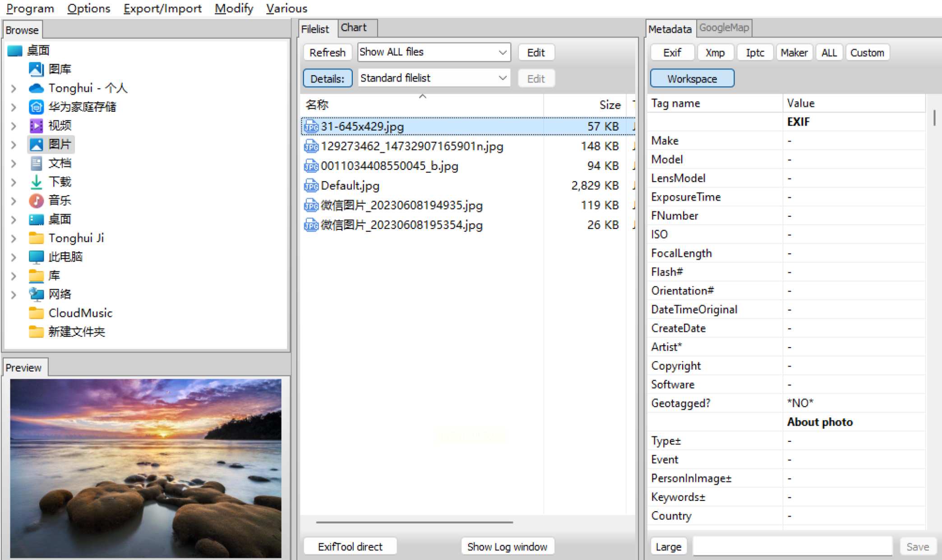Expand the Documents folder tree node
Image resolution: width=942 pixels, height=560 pixels.
[x=14, y=163]
